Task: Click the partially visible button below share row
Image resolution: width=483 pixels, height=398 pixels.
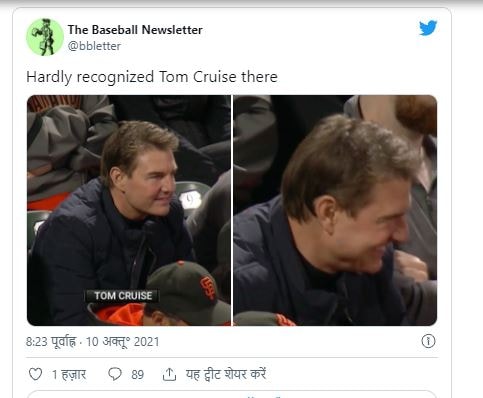Action: click(x=232, y=394)
